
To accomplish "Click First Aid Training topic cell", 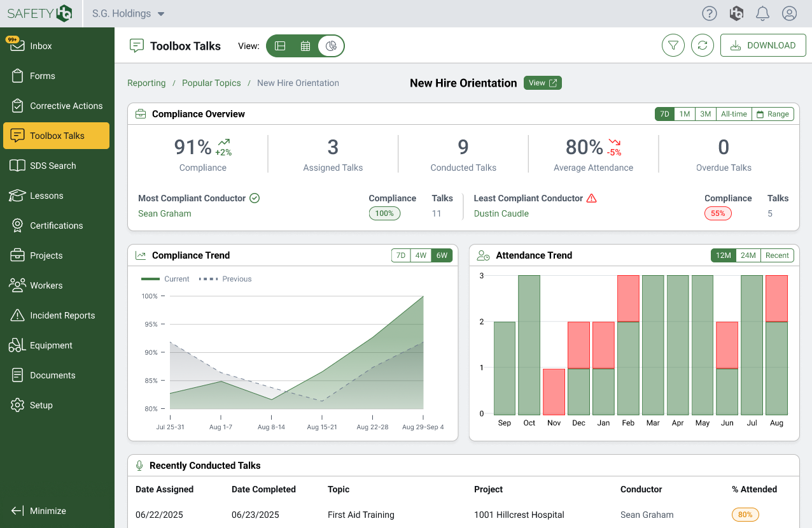I will coord(361,515).
